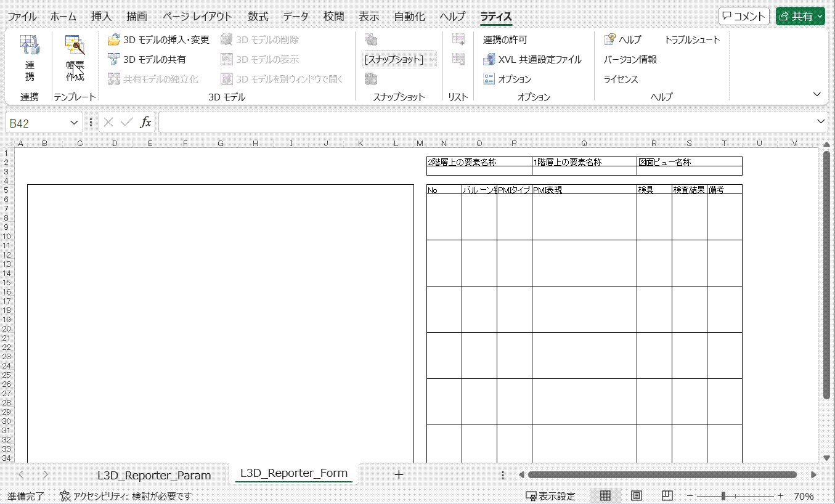Collapse the ribbon with the chevron
The image size is (835, 504).
tap(817, 94)
